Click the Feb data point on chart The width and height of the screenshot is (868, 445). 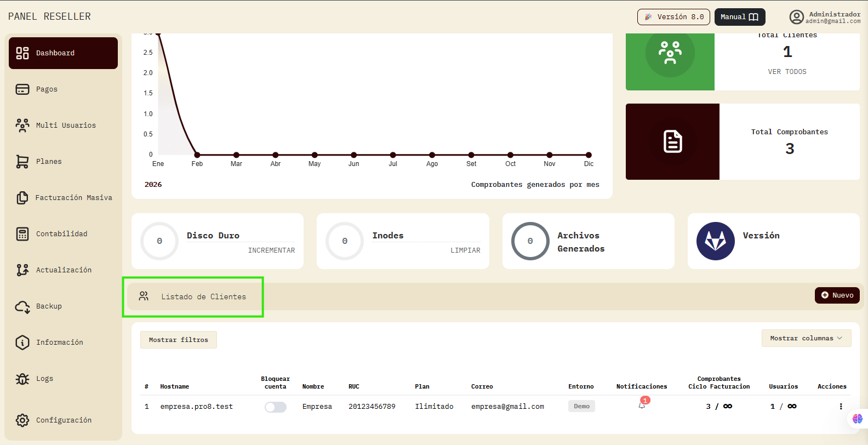[197, 155]
